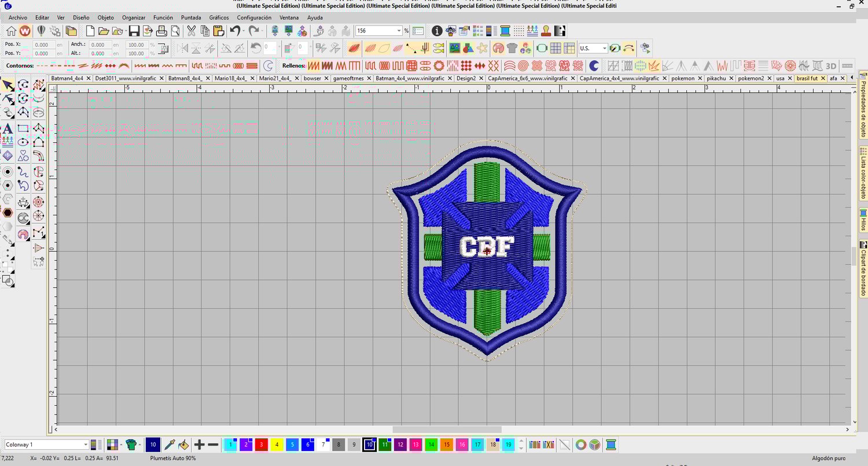The width and height of the screenshot is (868, 466).
Task: Toggle the crescent icon beside the Contornos group
Action: coord(268,65)
